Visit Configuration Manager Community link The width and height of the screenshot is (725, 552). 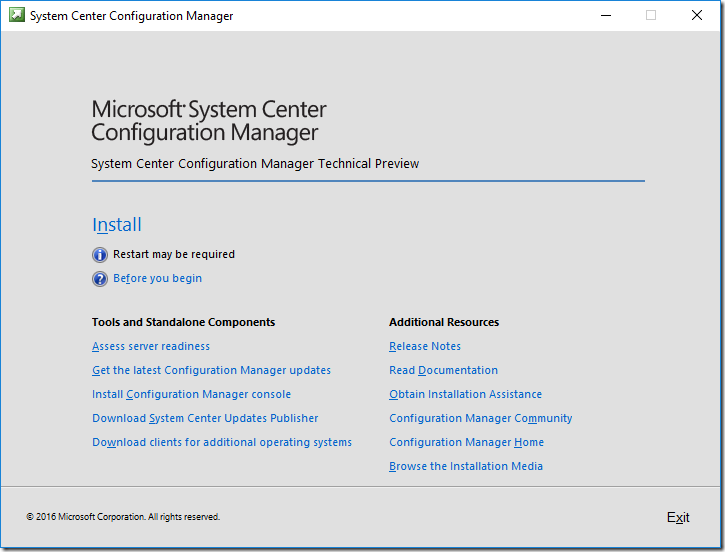tap(481, 418)
